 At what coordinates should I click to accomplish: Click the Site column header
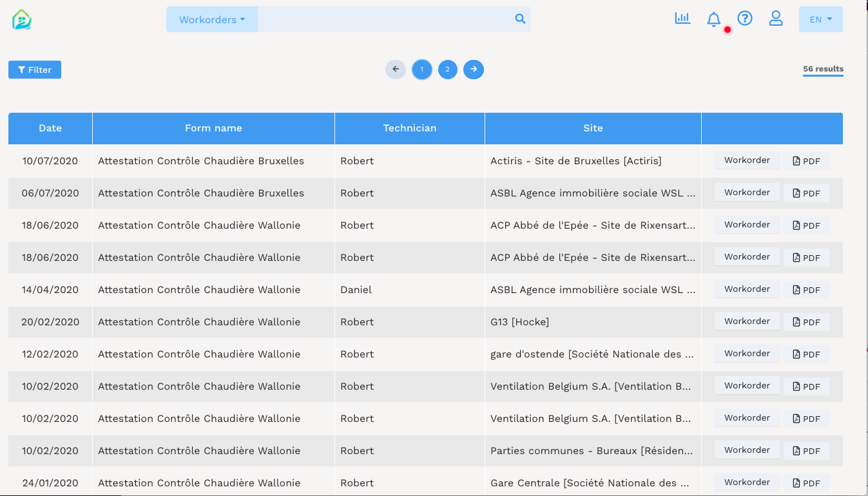pyautogui.click(x=593, y=128)
